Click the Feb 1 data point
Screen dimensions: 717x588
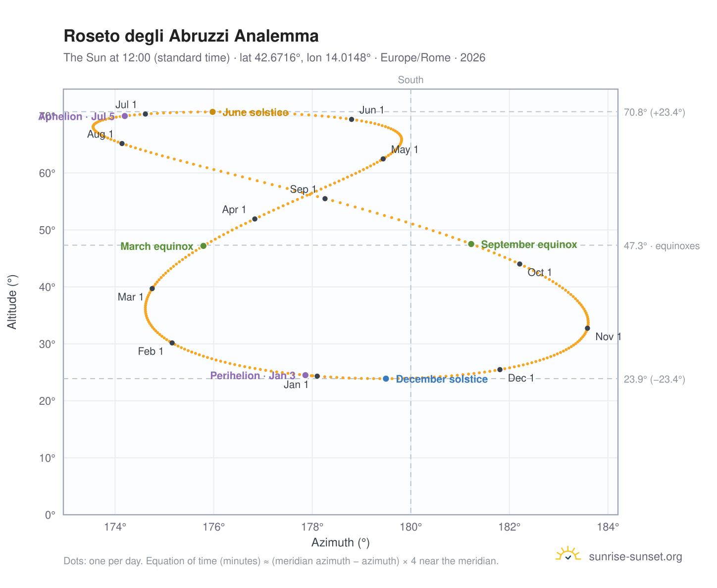tap(172, 343)
